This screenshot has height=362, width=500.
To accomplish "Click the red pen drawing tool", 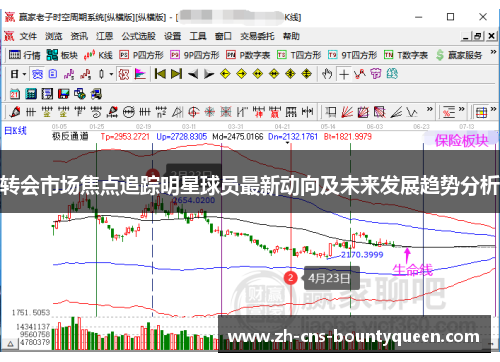I will tap(15, 112).
